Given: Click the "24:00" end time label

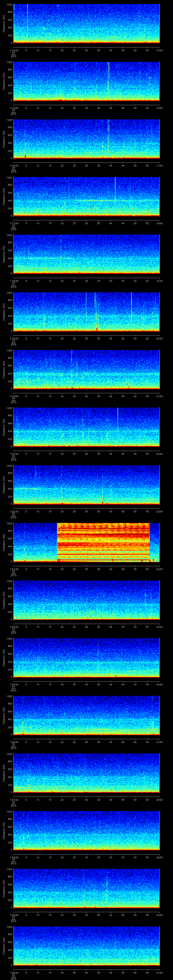Looking at the screenshot, I should tap(160, 569).
